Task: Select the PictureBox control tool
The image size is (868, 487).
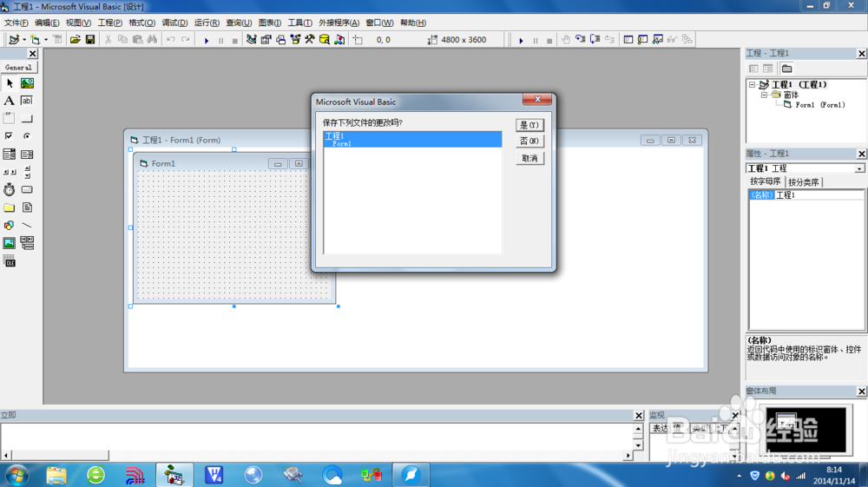Action: tap(27, 83)
